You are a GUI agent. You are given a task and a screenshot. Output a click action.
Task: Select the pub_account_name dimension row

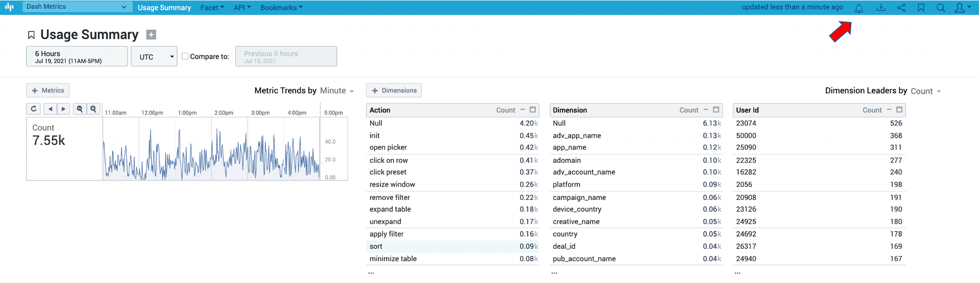click(x=636, y=259)
